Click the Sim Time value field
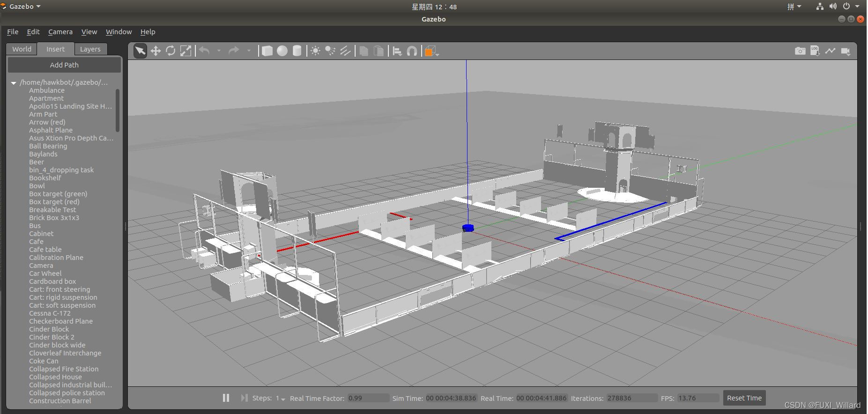Viewport: 868px width, 414px height. pos(451,398)
